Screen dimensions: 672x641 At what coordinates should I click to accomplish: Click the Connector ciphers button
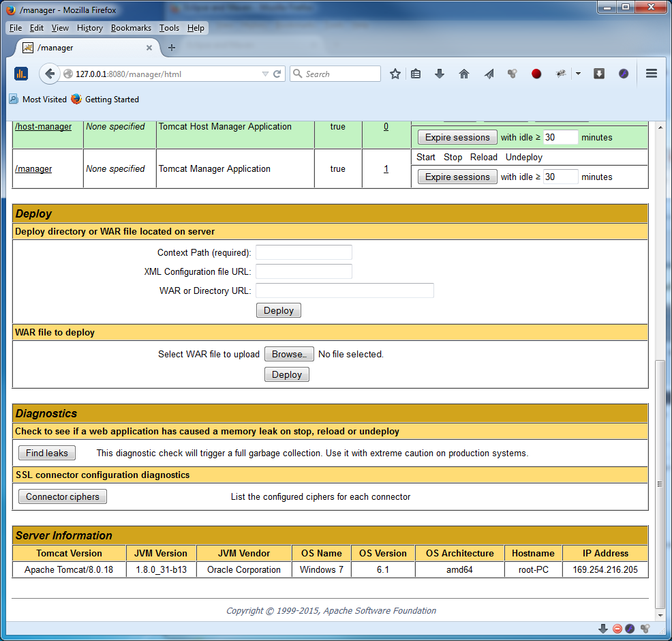[63, 496]
